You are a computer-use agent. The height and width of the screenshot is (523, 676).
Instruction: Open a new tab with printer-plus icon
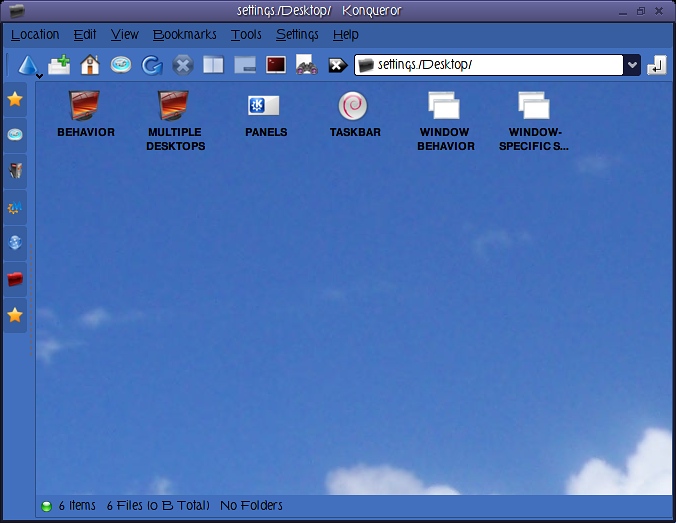pos(59,65)
